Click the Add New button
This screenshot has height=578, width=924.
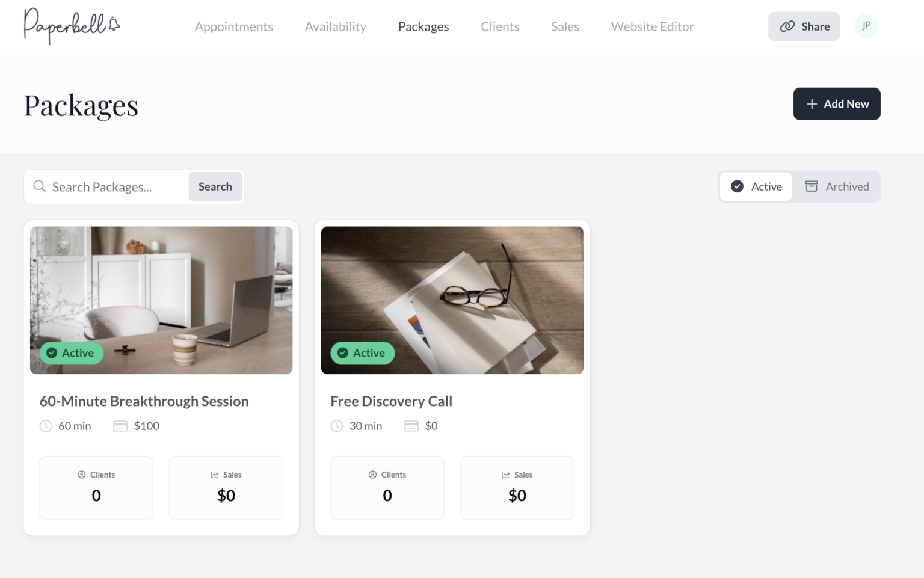(837, 104)
